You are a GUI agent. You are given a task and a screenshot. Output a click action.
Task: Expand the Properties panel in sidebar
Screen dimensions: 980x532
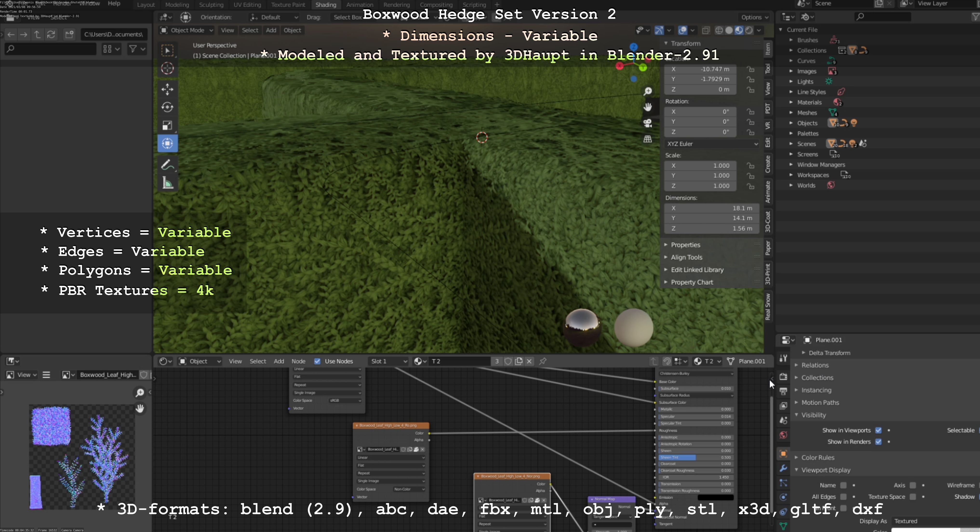click(x=686, y=245)
